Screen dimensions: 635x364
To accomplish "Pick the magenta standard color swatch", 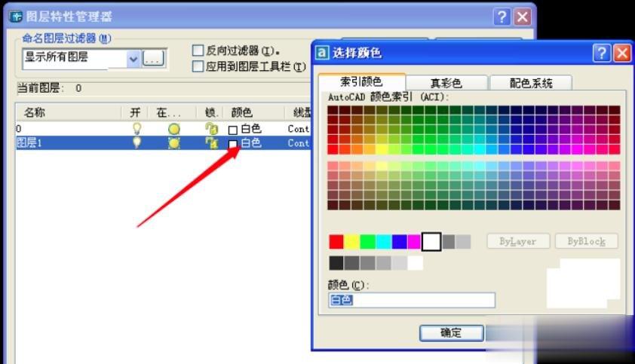I will pyautogui.click(x=414, y=242).
